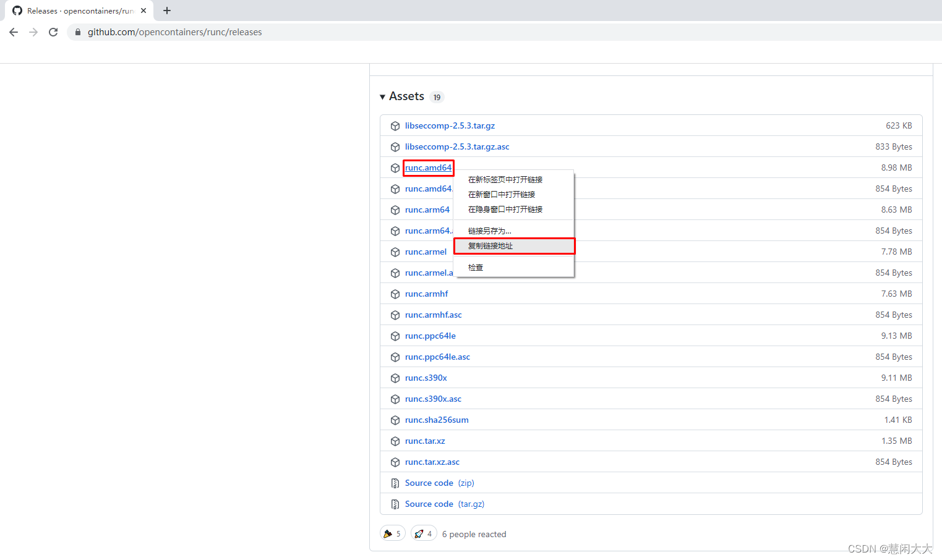The width and height of the screenshot is (942, 560).
Task: Click the padlock site info icon
Action: [77, 32]
